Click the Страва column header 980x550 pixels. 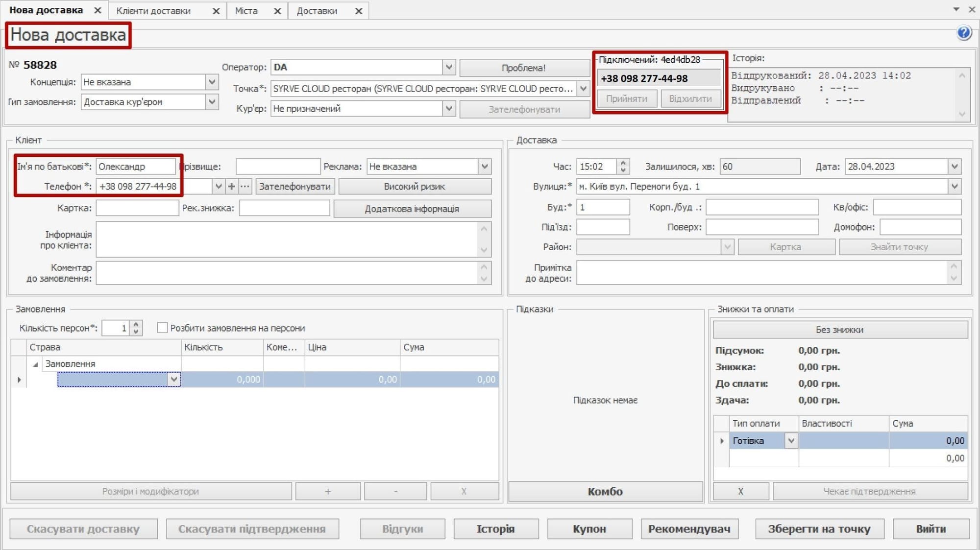pyautogui.click(x=104, y=347)
